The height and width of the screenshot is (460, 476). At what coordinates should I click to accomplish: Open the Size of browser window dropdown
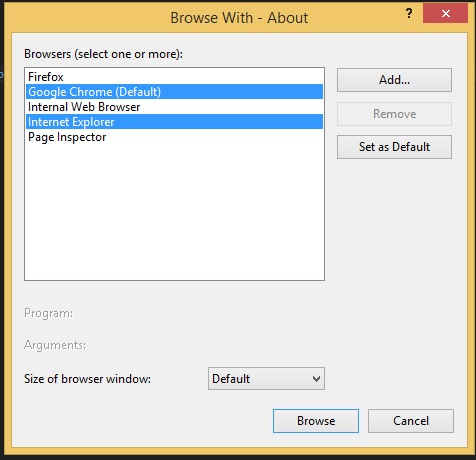coord(266,379)
